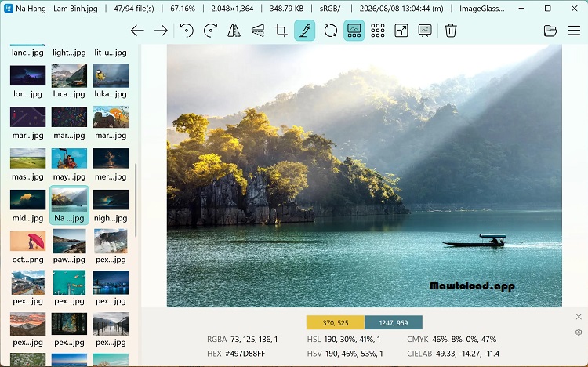Viewport: 588px width, 367px height.
Task: Click the zoom level 67.16% in title bar
Action: pos(183,9)
